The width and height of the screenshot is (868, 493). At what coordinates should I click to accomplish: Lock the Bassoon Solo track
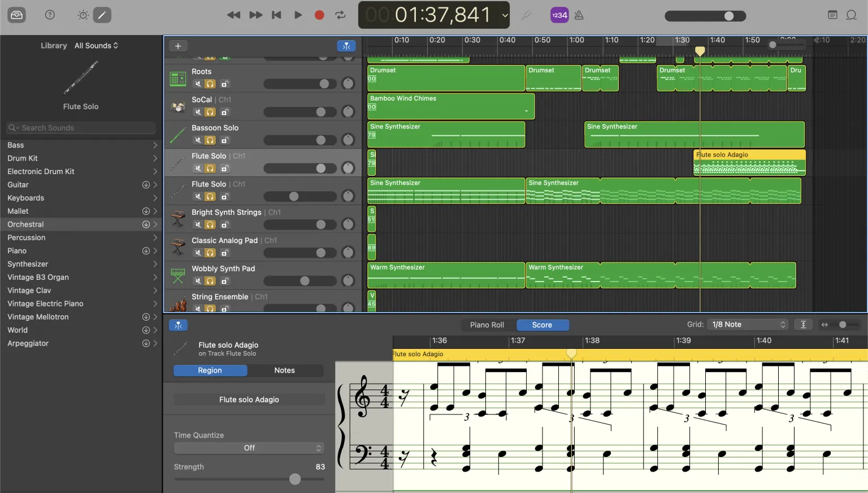click(x=224, y=140)
